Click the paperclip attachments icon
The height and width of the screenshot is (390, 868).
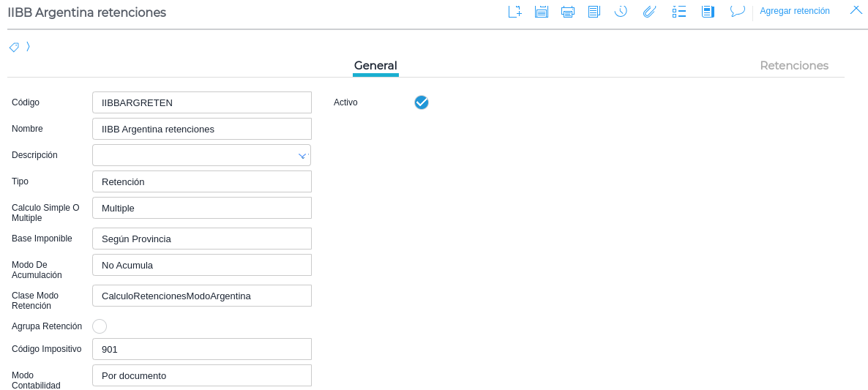click(649, 11)
